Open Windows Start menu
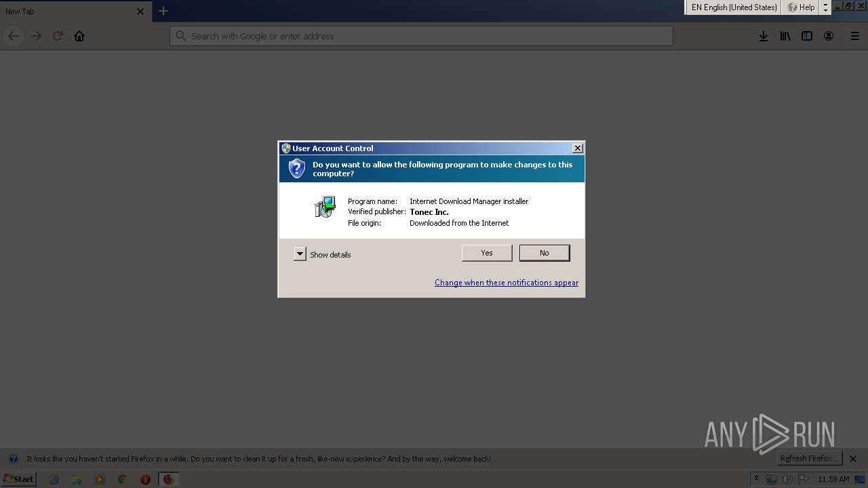Screen dimensions: 868x488 (18, 479)
